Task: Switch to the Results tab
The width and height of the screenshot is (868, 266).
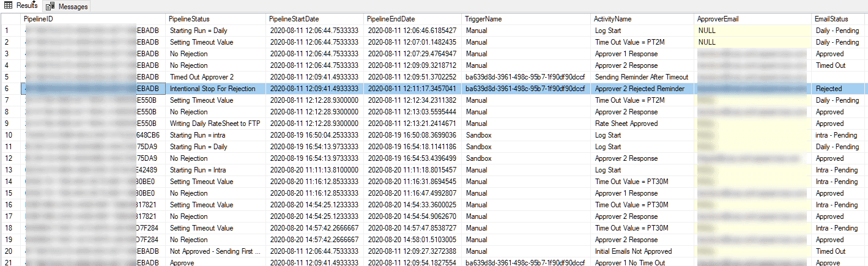Action: pyautogui.click(x=26, y=6)
